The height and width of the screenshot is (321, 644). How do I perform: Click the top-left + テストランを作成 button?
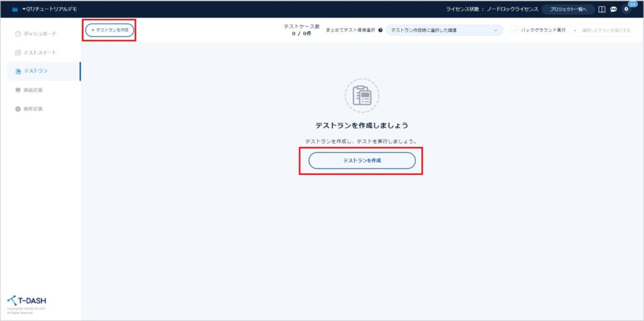[109, 30]
